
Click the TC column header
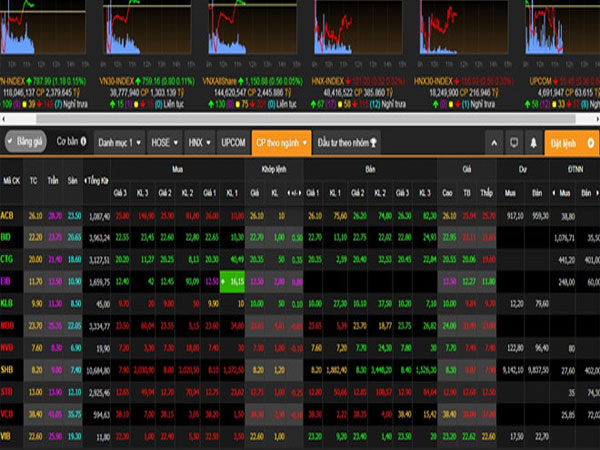pos(33,181)
